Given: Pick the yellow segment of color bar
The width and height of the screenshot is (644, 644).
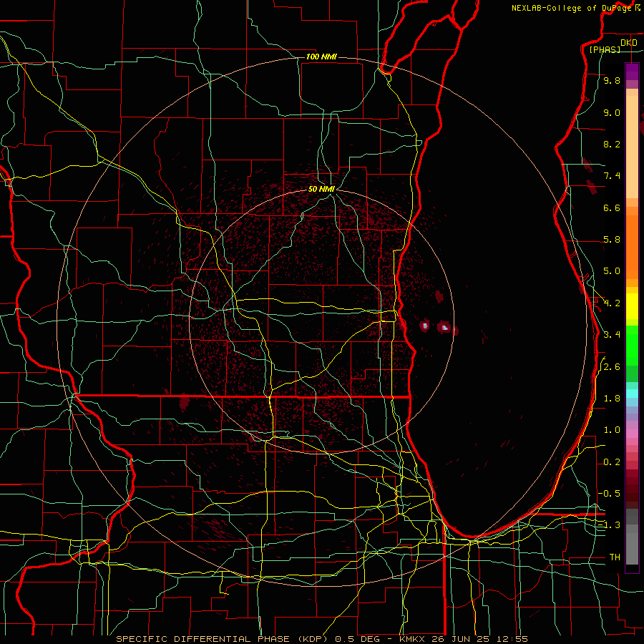Looking at the screenshot, I should click(632, 306).
